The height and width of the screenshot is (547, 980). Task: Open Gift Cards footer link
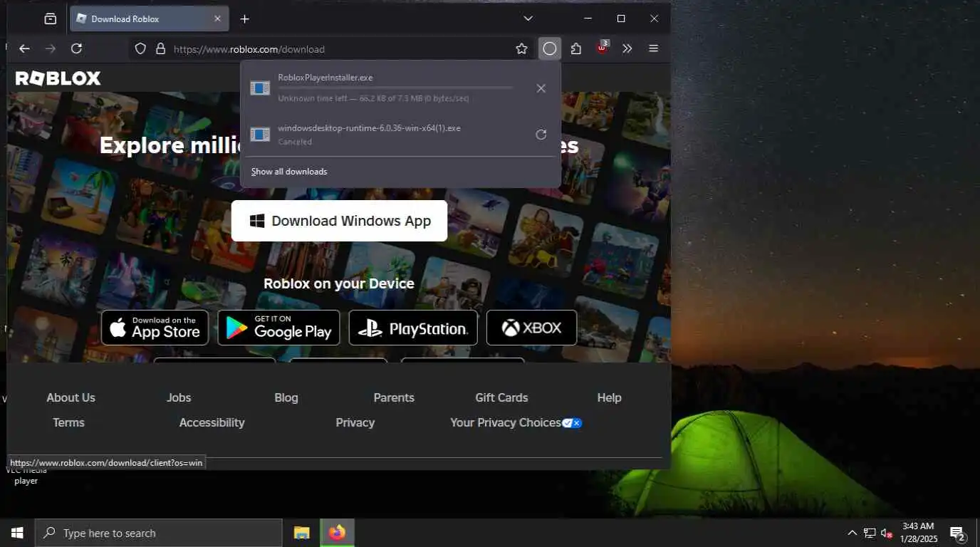coord(501,397)
